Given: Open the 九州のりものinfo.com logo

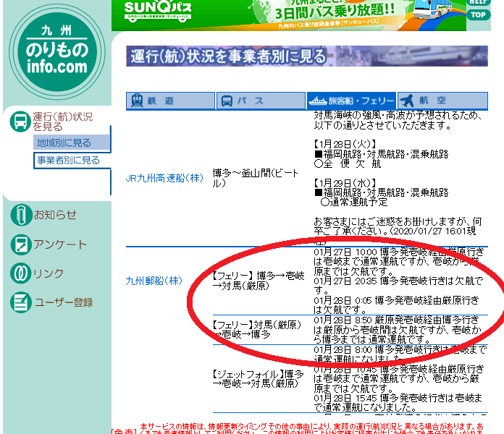Looking at the screenshot, I should (x=57, y=51).
